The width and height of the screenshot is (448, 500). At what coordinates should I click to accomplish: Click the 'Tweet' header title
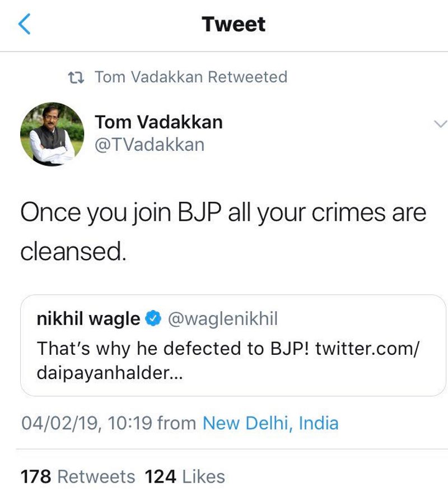coord(234,25)
